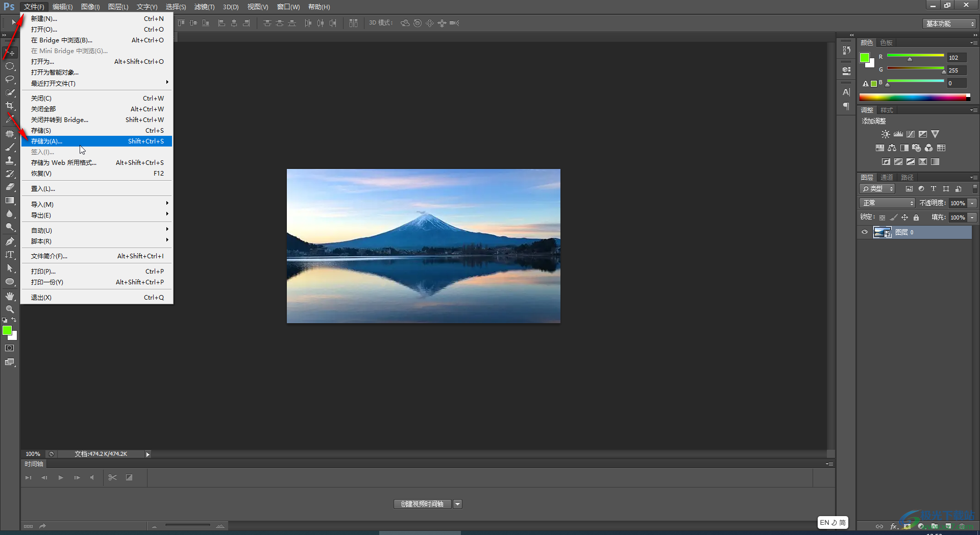This screenshot has height=535, width=980.
Task: Open the 图像(I) menu
Action: click(x=90, y=7)
